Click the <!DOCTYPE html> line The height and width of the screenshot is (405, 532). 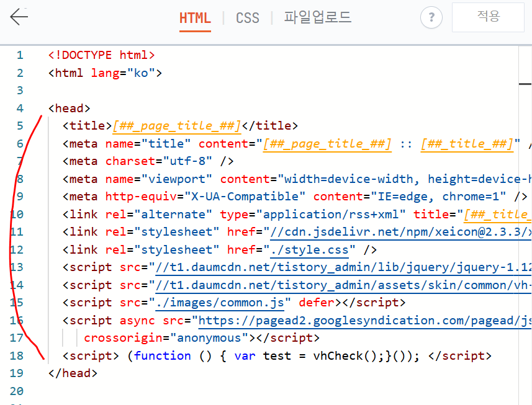pyautogui.click(x=101, y=55)
